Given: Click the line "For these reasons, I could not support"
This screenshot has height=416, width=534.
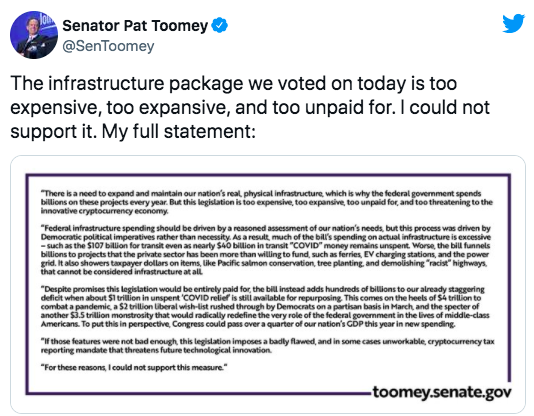Looking at the screenshot, I should [134, 367].
